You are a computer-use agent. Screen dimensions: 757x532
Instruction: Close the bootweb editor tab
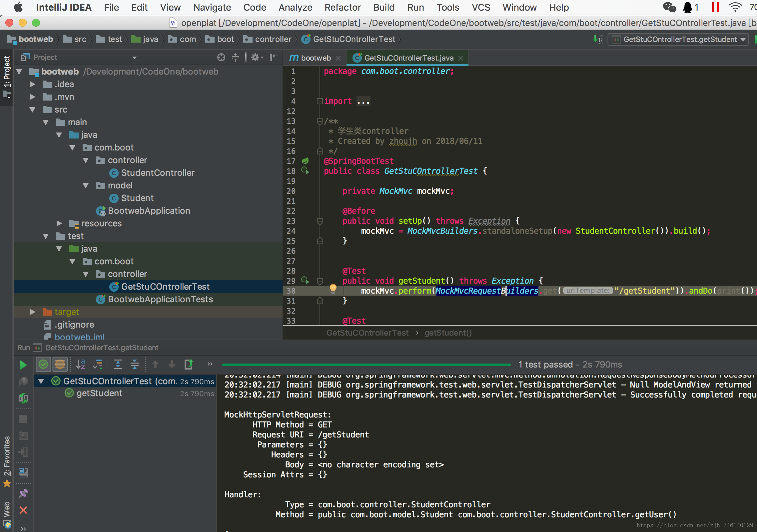[x=338, y=58]
